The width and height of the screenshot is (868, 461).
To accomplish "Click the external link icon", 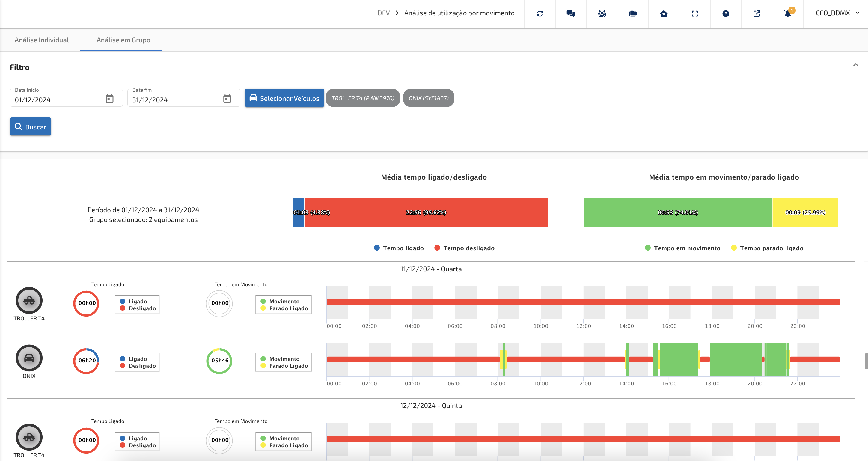I will [757, 13].
